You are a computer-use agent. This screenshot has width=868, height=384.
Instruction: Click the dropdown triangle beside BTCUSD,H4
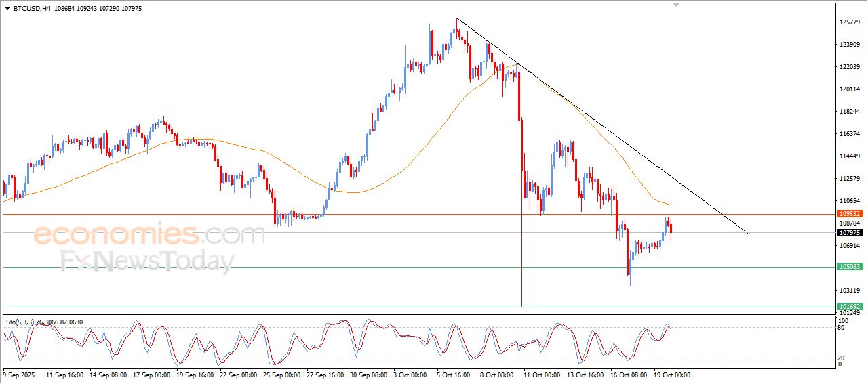pos(7,9)
